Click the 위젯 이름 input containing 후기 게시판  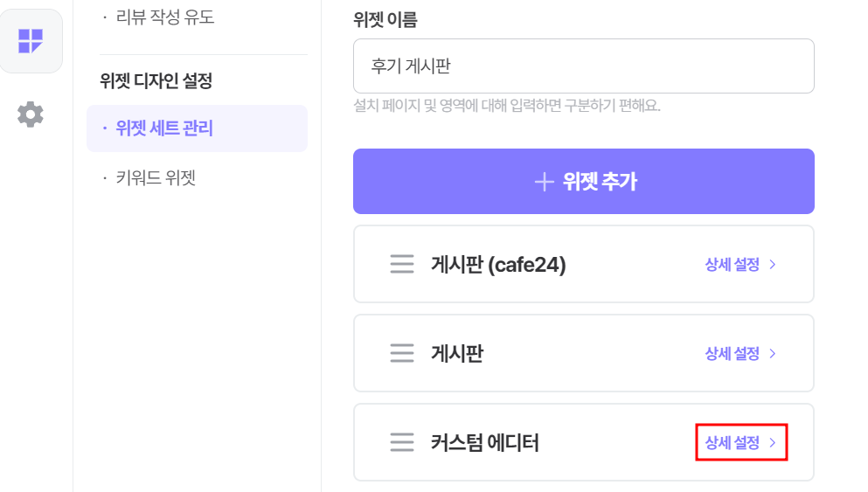click(x=583, y=66)
